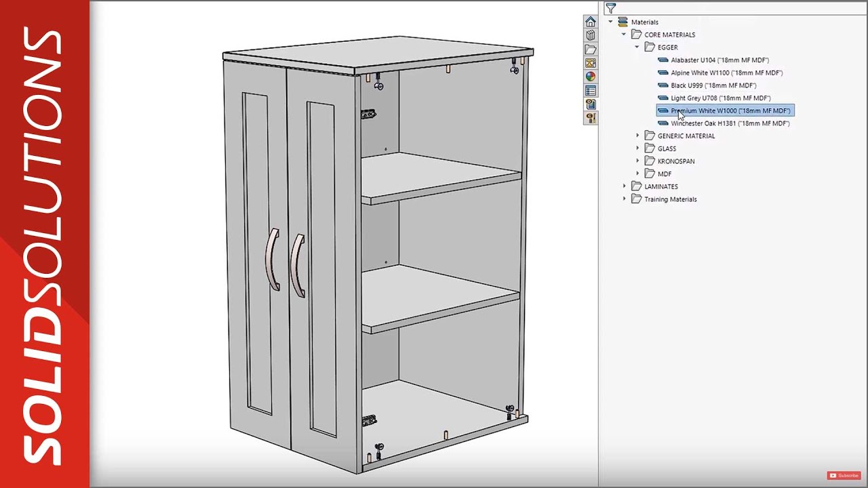Open the last task pane tab icon
This screenshot has width=868, height=488.
coord(591,118)
